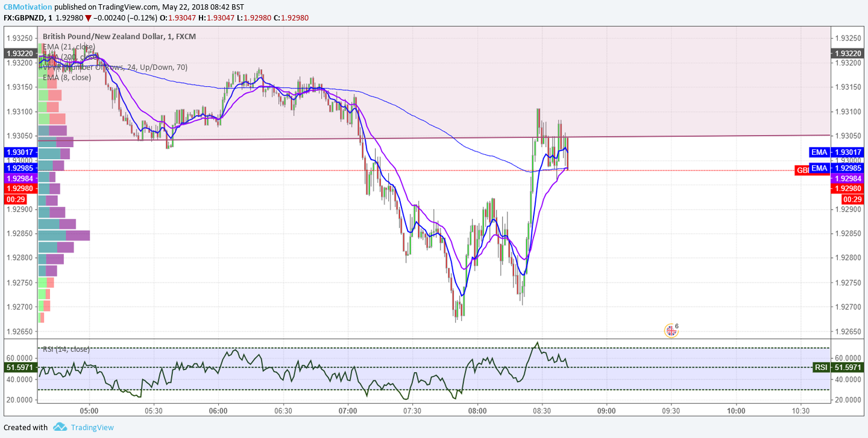Click the 07:00 time axis label
Screen dimensions: 868x438
[348, 411]
